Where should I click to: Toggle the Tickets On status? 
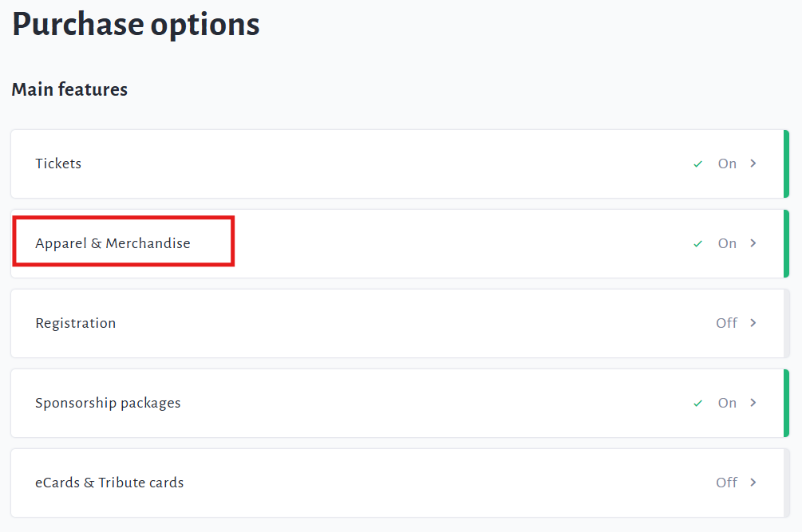click(x=727, y=164)
